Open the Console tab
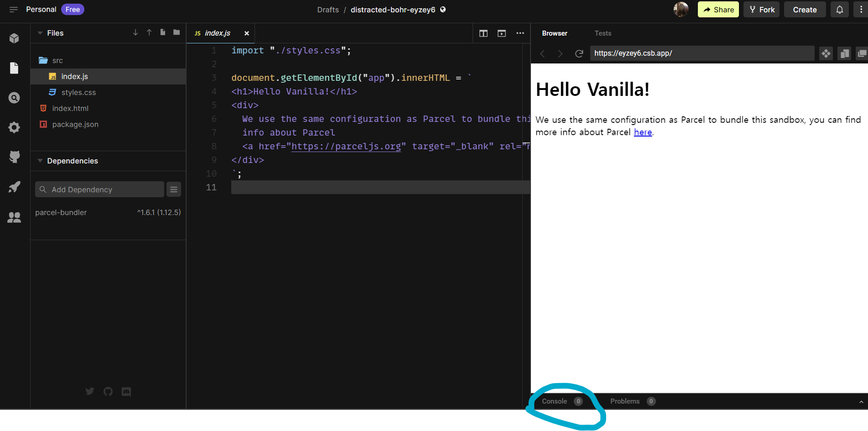The image size is (868, 431). [554, 401]
